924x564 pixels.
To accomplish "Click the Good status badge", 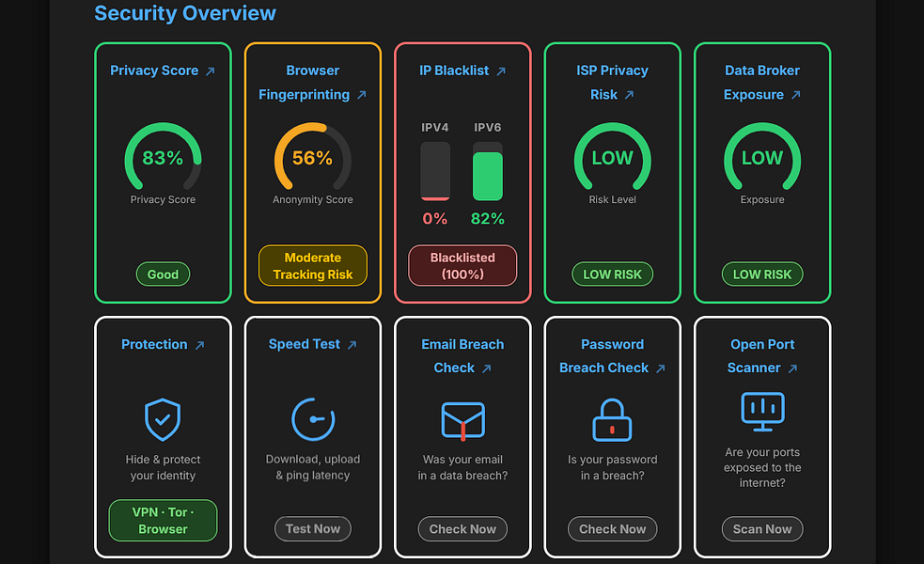I will [x=163, y=274].
